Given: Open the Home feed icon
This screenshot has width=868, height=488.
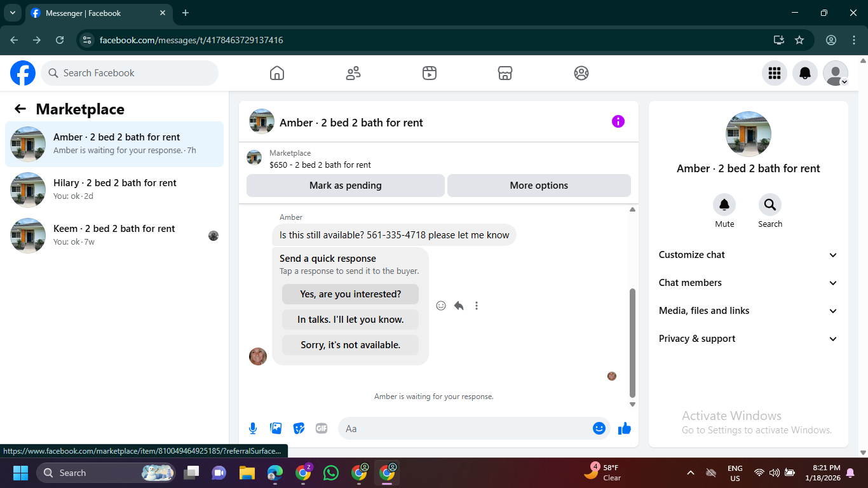Looking at the screenshot, I should (277, 73).
